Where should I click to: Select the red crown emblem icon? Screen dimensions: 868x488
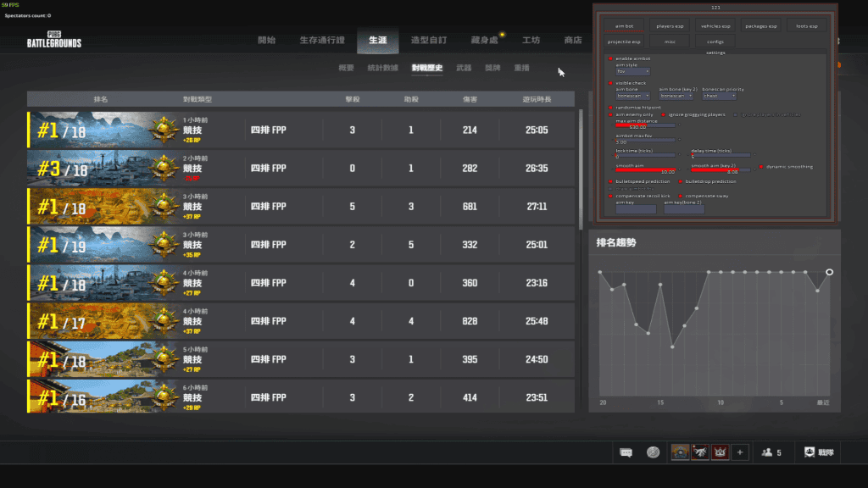click(720, 452)
